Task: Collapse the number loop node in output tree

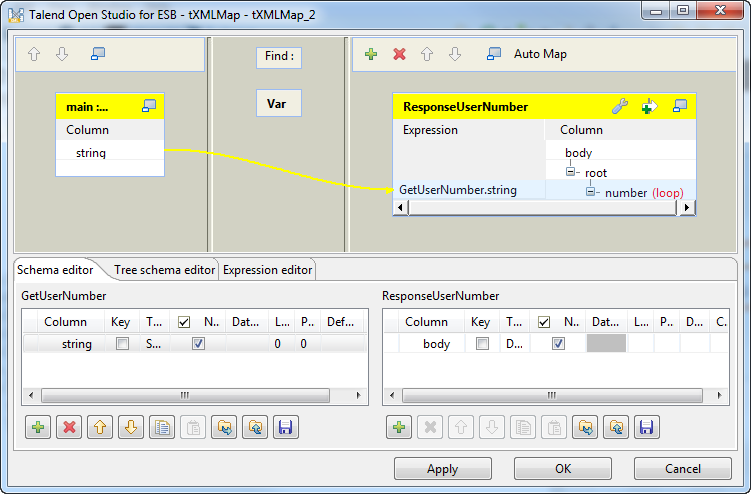Action: tap(590, 192)
